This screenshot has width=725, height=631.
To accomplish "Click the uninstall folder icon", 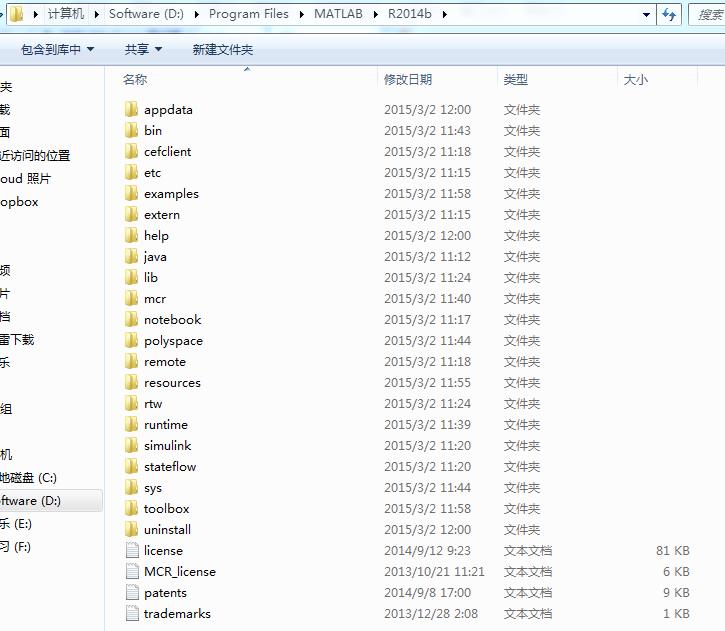I will [132, 530].
